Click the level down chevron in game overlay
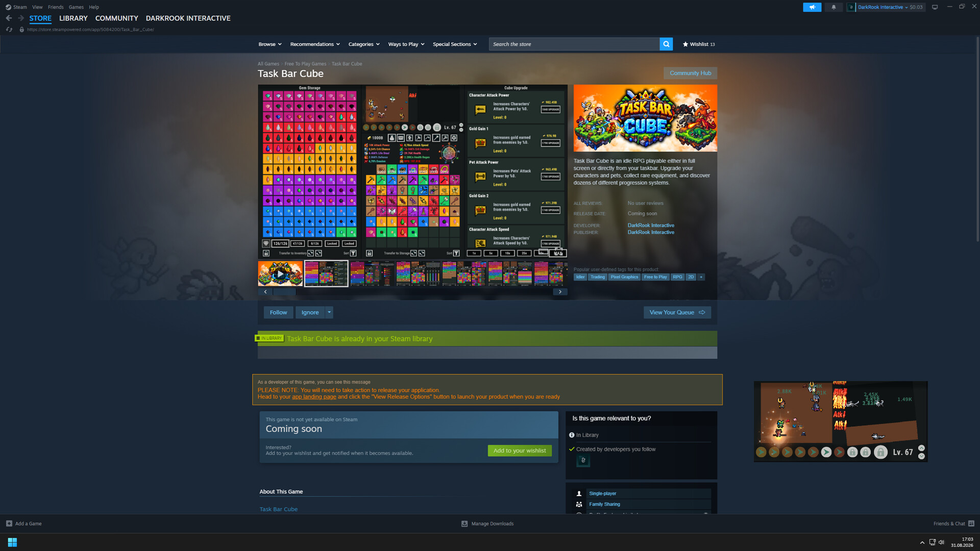 (x=921, y=456)
